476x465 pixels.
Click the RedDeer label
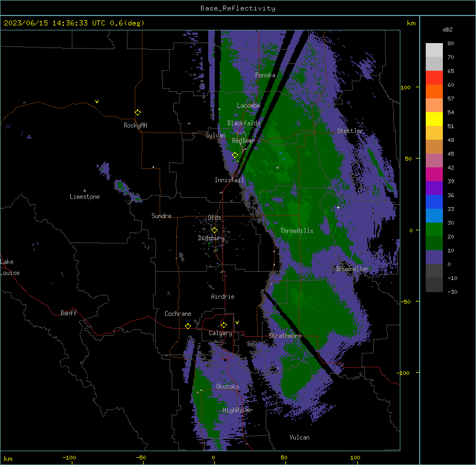243,141
